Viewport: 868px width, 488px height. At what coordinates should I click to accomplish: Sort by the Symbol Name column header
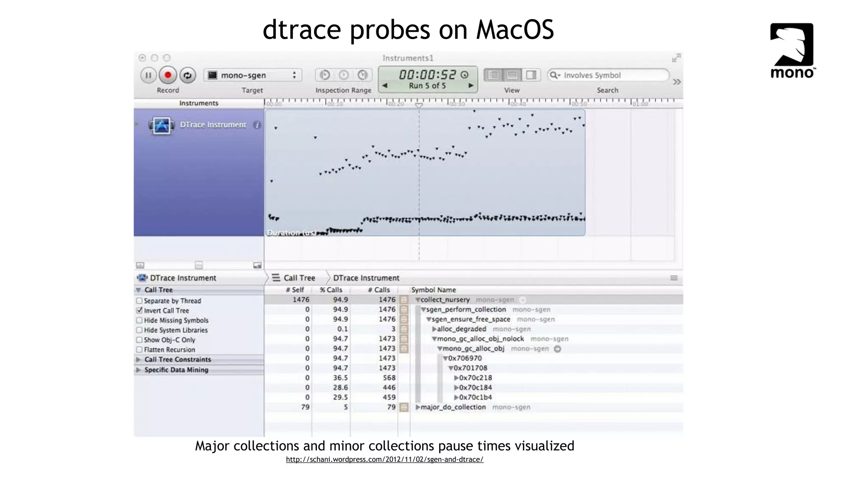[434, 290]
